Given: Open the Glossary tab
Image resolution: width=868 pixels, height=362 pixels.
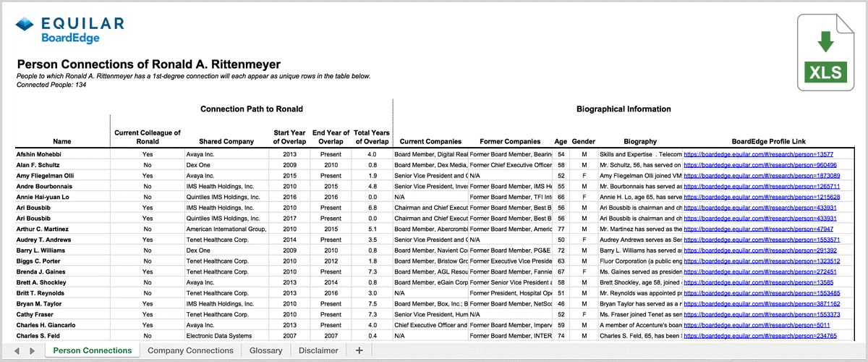Looking at the screenshot, I should point(265,350).
